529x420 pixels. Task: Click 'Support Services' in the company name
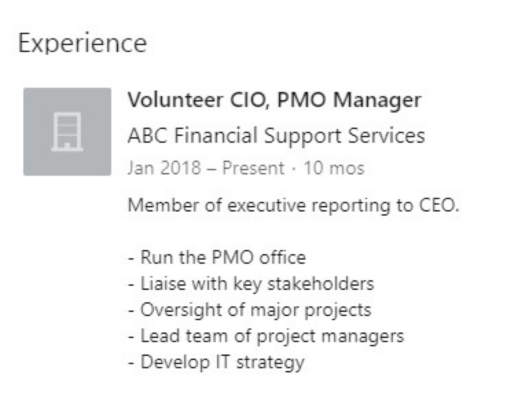[344, 136]
